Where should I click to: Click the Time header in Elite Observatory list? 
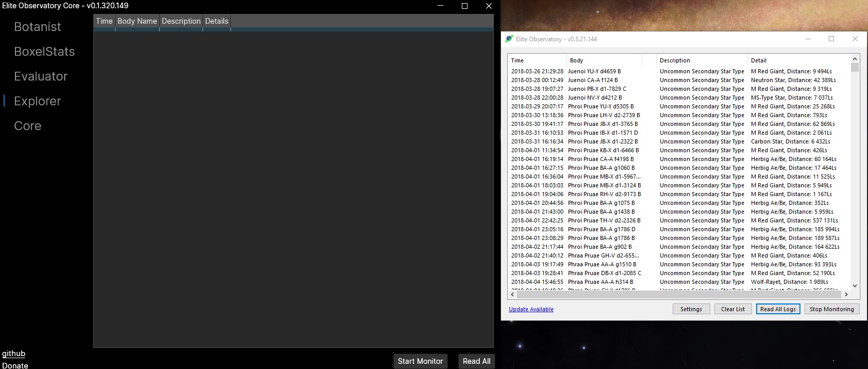[536, 60]
